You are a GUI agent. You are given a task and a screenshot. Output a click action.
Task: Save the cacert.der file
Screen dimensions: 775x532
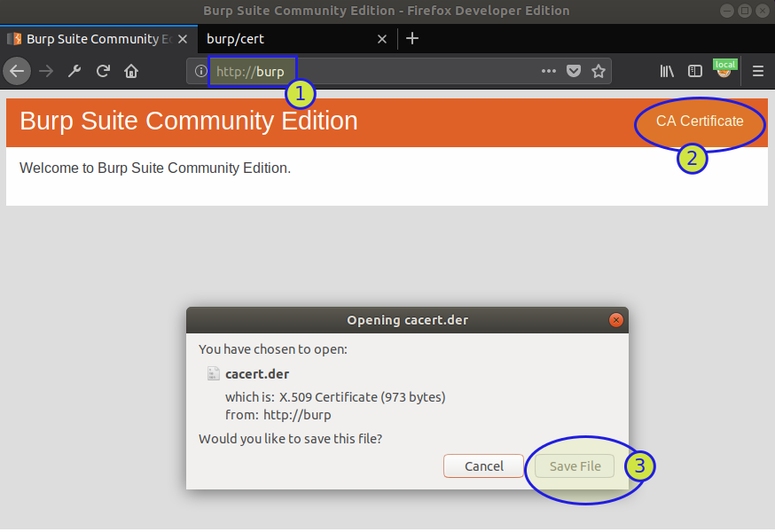click(x=574, y=465)
